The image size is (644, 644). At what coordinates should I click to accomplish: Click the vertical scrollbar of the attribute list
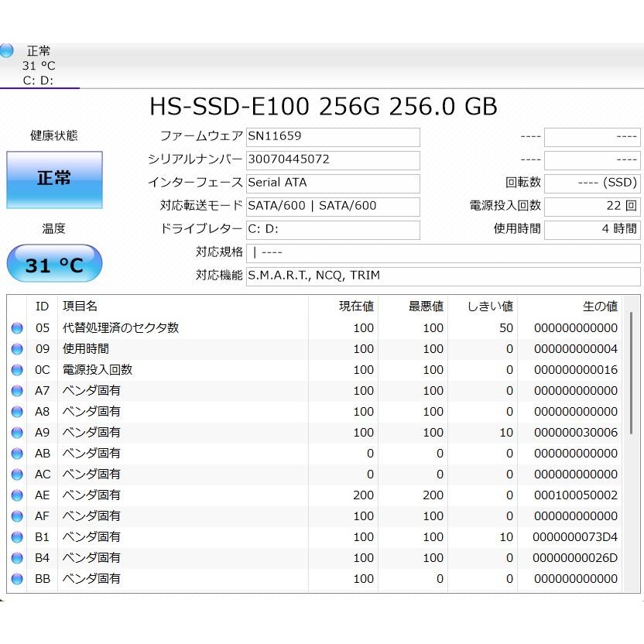click(x=632, y=373)
